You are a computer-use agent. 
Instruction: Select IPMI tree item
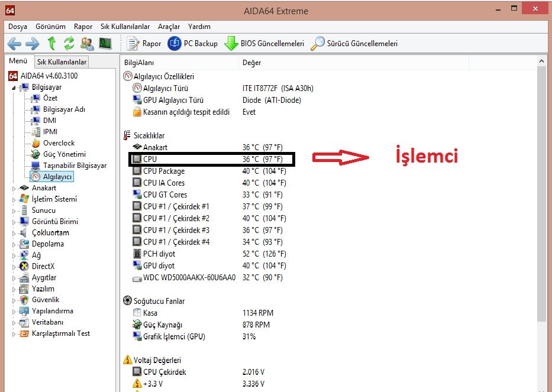(x=44, y=132)
